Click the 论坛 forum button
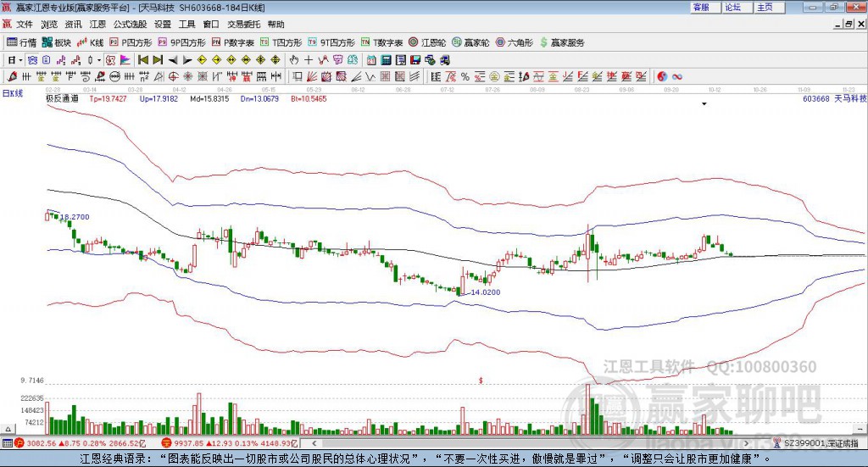Image resolution: width=868 pixels, height=467 pixels. point(737,8)
